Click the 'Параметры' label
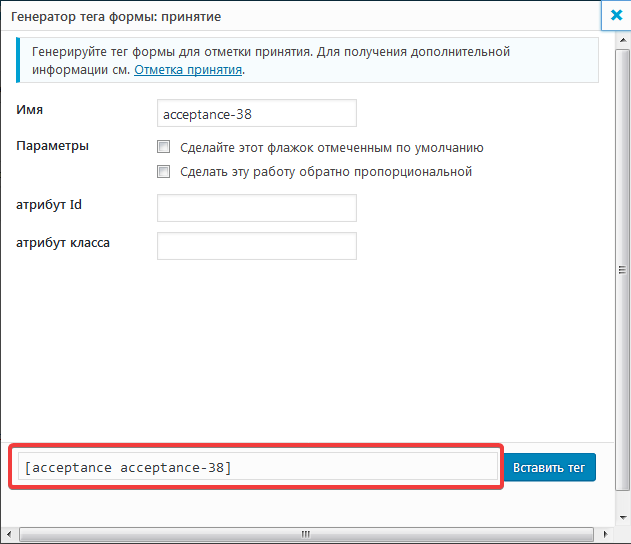The height and width of the screenshot is (544, 631). pyautogui.click(x=52, y=146)
